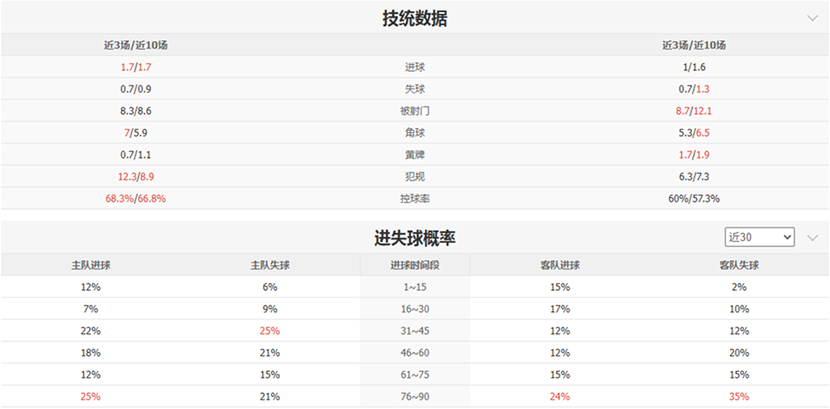Open the 近30 dropdown selector

[760, 237]
